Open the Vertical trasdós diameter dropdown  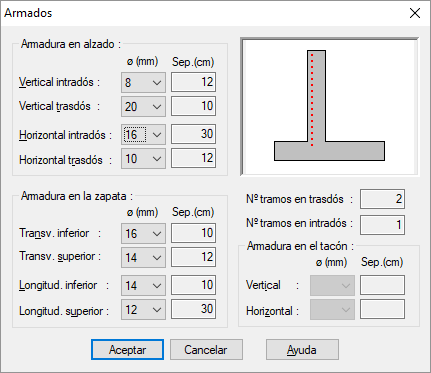[x=143, y=106]
